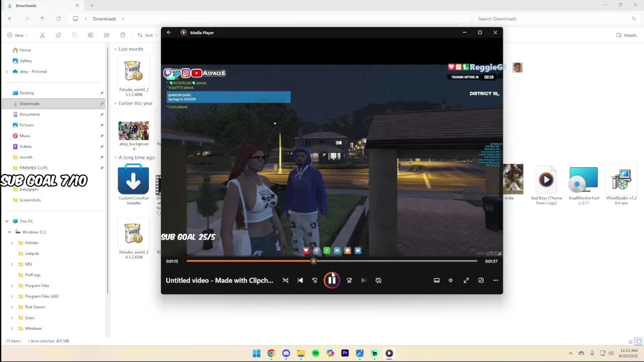The height and width of the screenshot is (362, 644).
Task: Enter full screen in Media Player
Action: point(466,281)
